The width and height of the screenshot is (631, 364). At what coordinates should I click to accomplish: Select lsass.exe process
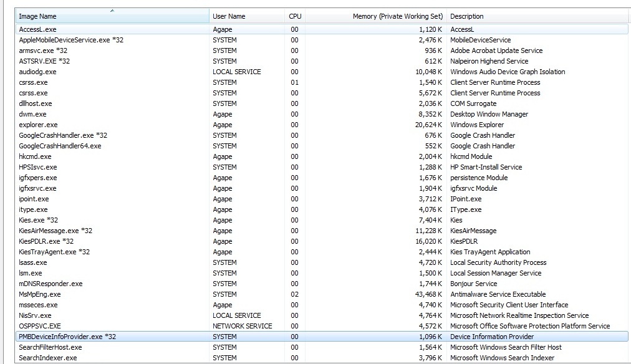click(x=322, y=262)
